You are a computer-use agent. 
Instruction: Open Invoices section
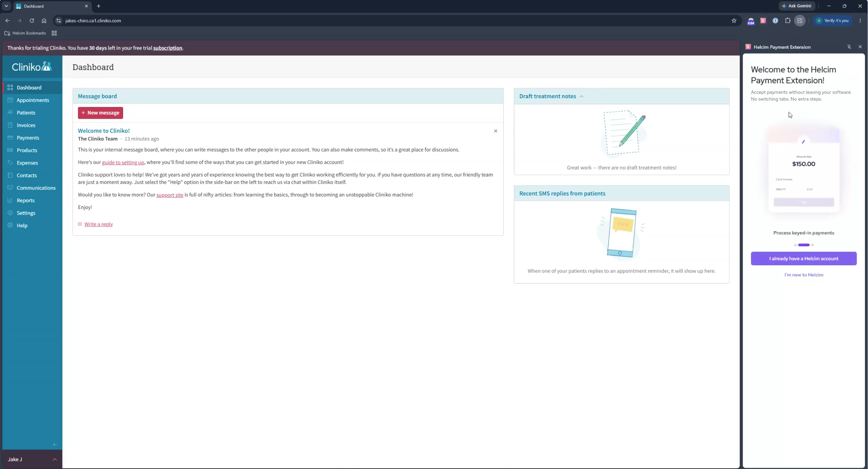tap(32, 125)
